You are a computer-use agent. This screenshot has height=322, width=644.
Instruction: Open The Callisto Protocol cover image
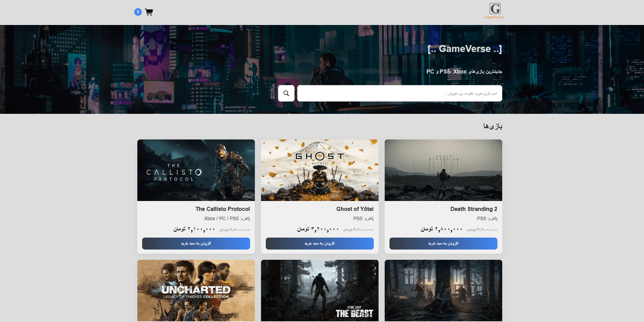pyautogui.click(x=196, y=170)
